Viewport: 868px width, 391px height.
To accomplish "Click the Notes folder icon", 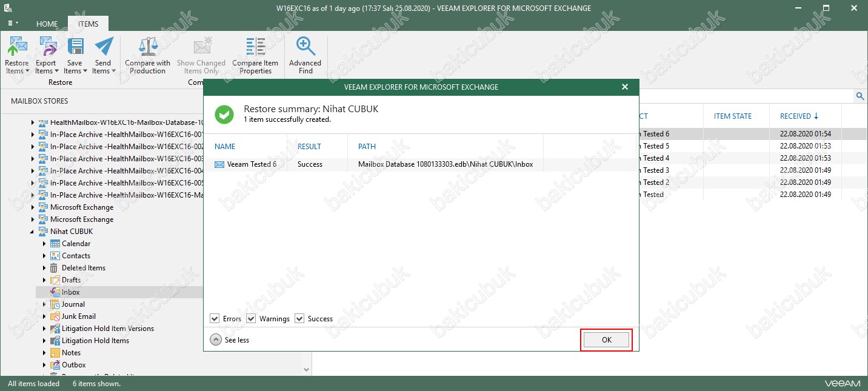I will 55,353.
